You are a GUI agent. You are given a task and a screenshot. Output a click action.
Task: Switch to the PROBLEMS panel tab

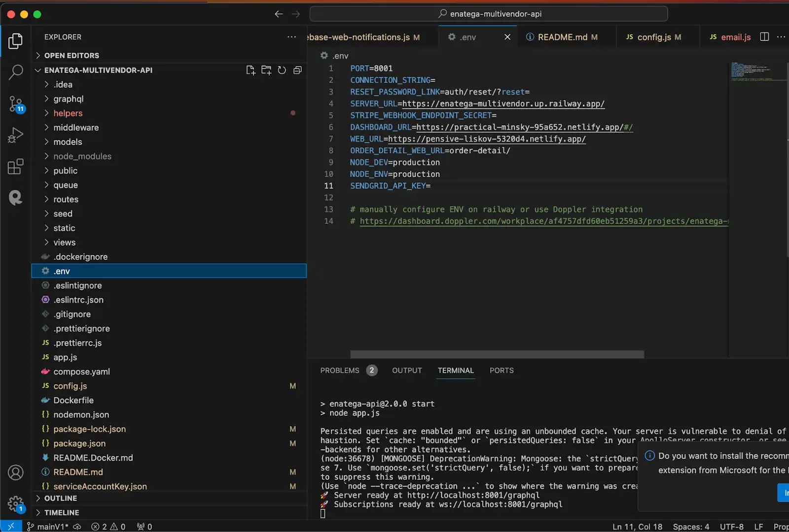[340, 371]
